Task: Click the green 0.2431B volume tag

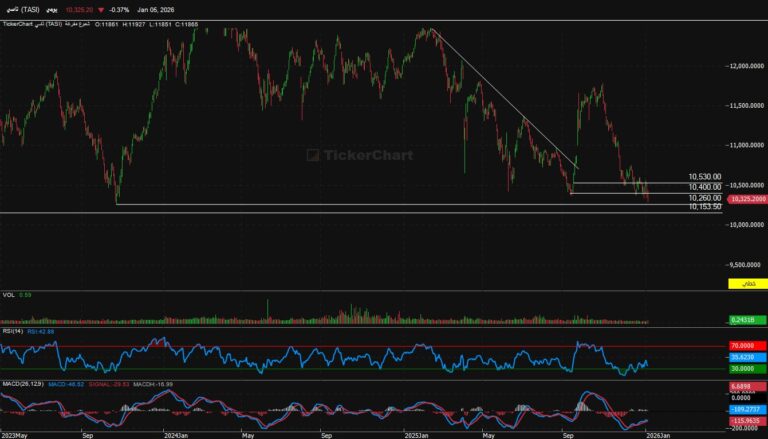Action: coord(744,319)
